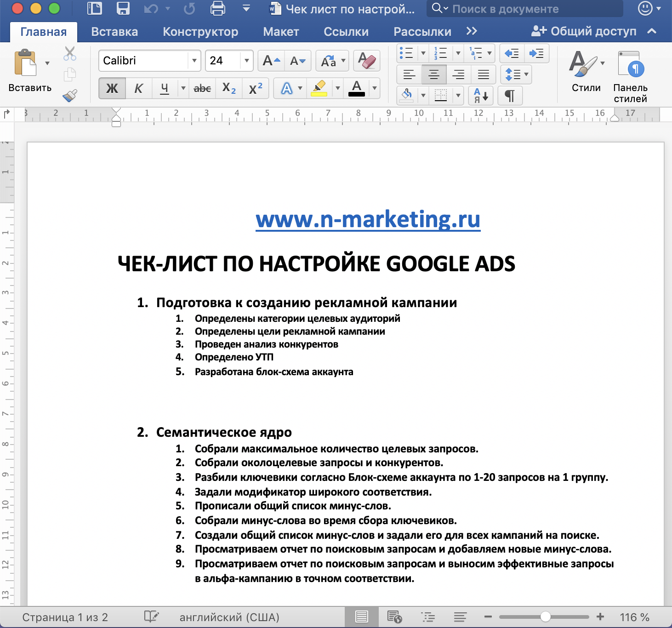
Task: Apply the black font color swatch
Action: click(x=357, y=88)
